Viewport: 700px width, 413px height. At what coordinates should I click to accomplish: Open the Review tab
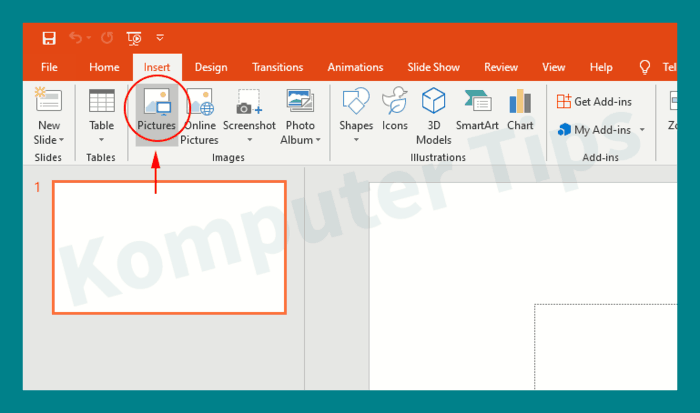click(x=501, y=67)
